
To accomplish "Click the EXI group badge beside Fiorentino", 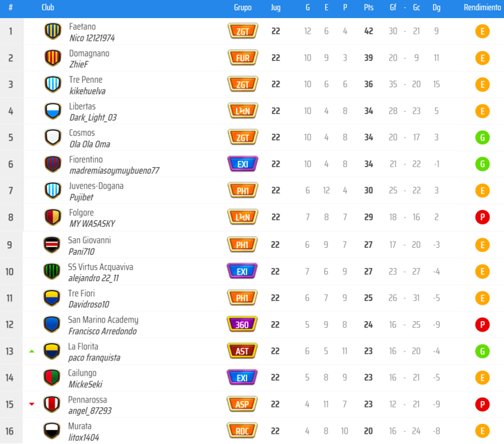I will click(x=242, y=164).
